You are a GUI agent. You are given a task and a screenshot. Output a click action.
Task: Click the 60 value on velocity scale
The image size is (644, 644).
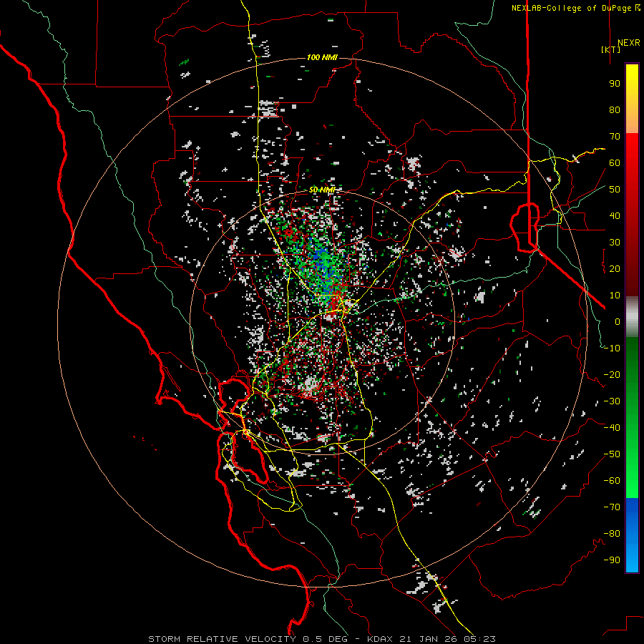click(x=615, y=162)
